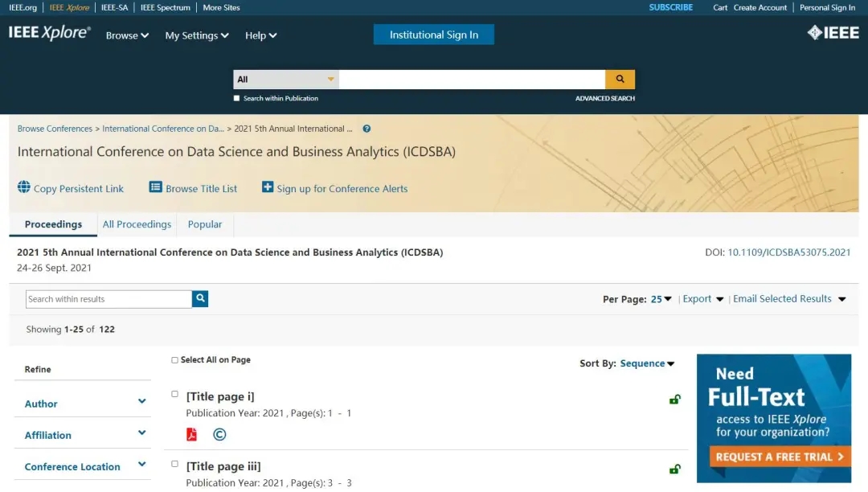
Task: Click IEEE.org in top bar
Action: pyautogui.click(x=23, y=7)
